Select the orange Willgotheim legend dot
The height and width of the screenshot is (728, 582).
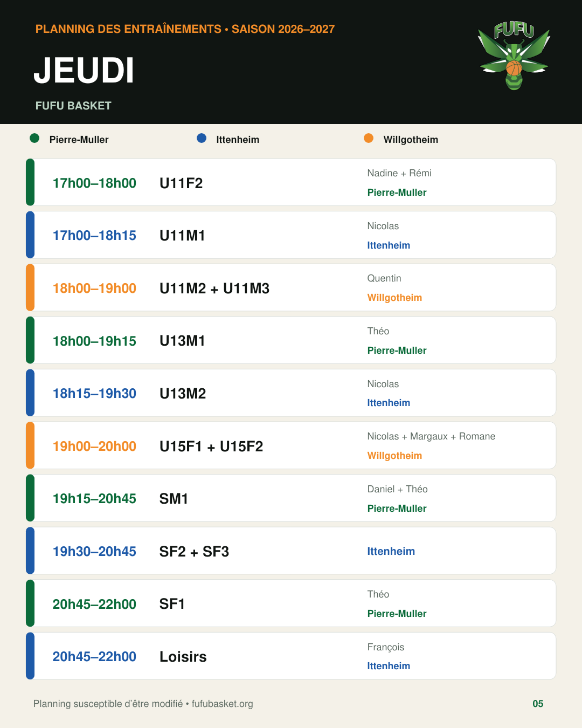(369, 138)
